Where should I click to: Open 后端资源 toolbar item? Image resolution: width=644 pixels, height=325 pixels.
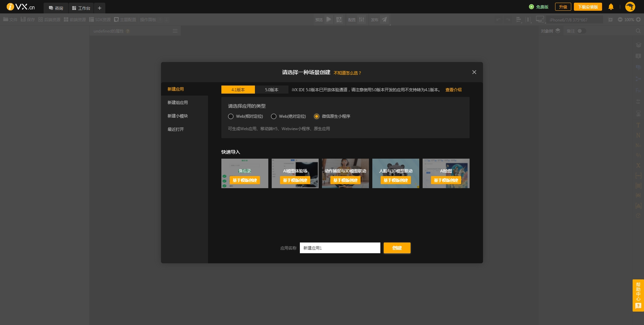(49, 19)
